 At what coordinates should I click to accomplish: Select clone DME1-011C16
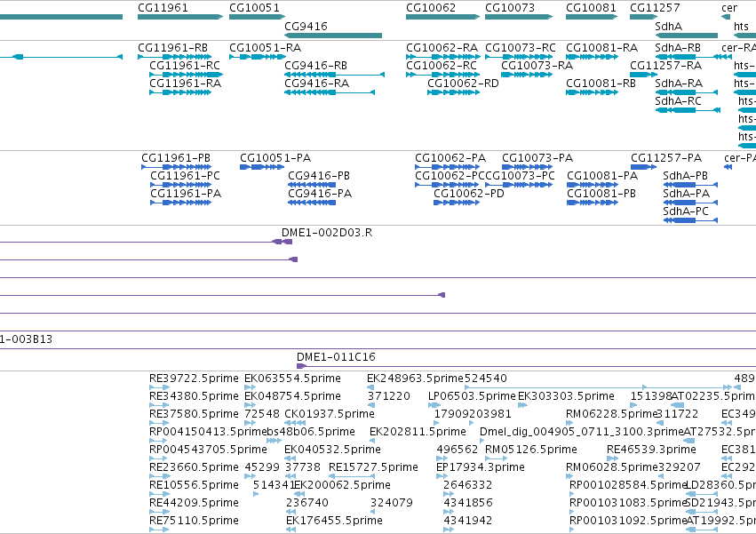click(336, 357)
